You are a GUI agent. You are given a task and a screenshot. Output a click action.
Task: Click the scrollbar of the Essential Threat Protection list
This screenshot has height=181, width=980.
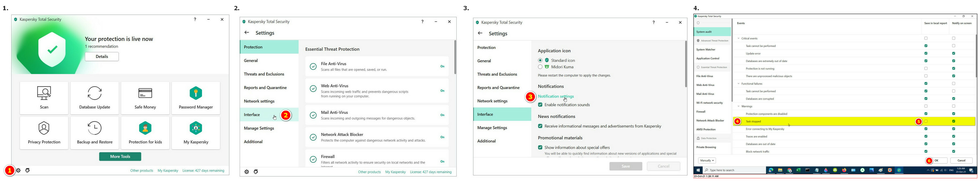[455, 57]
